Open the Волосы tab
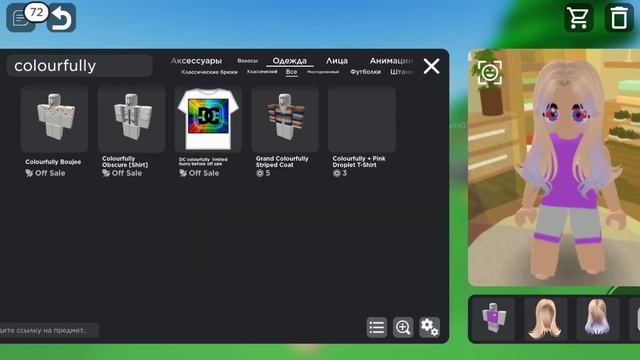This screenshot has height=360, width=640. tap(247, 61)
